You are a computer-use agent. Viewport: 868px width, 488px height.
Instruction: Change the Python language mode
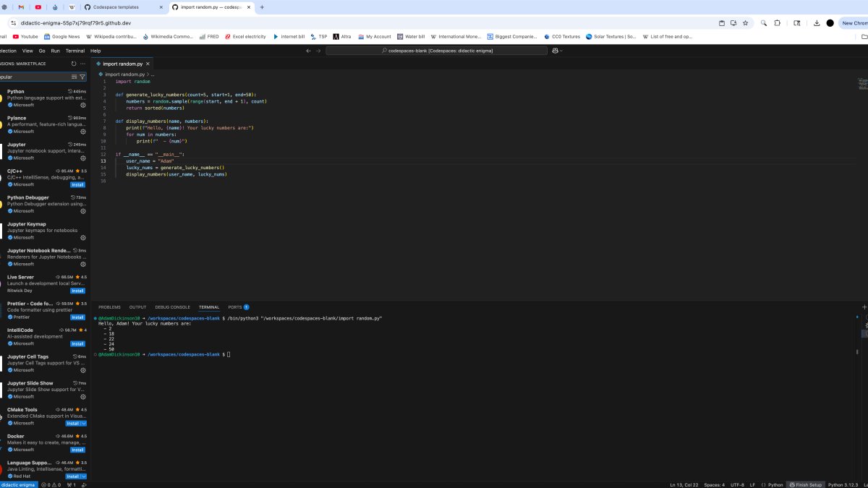(x=774, y=484)
